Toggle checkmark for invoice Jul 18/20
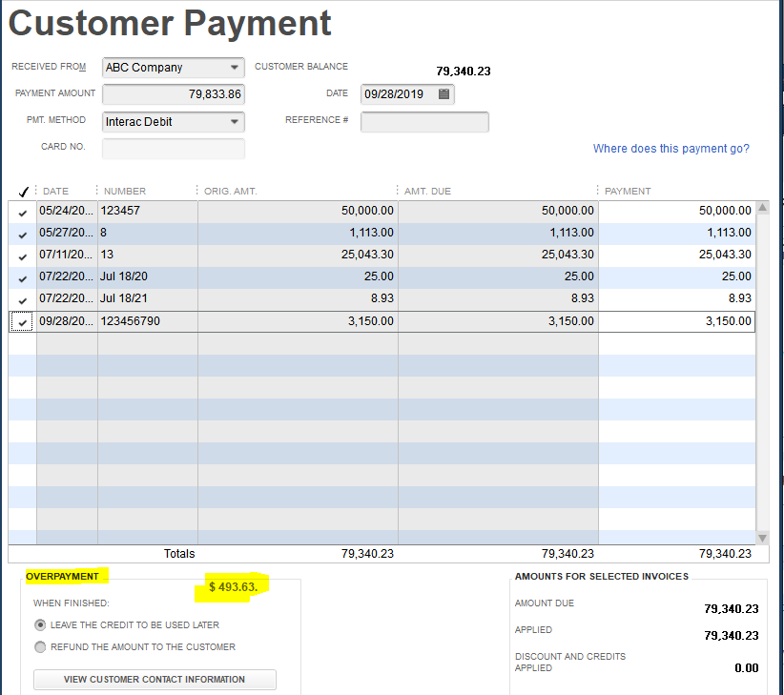Image resolution: width=784 pixels, height=695 pixels. click(23, 278)
